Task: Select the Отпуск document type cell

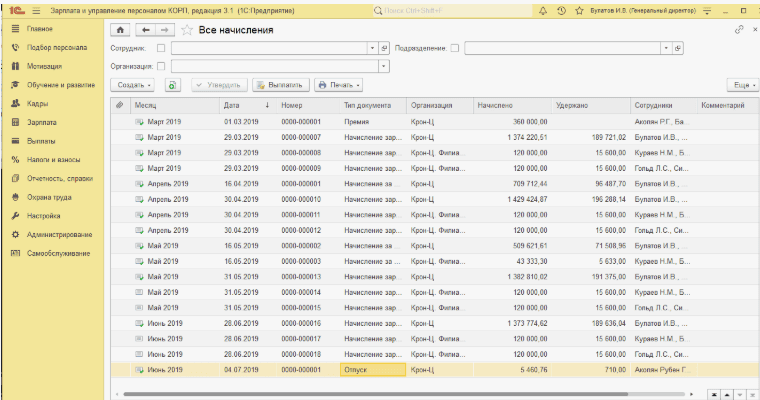Action: pos(373,370)
